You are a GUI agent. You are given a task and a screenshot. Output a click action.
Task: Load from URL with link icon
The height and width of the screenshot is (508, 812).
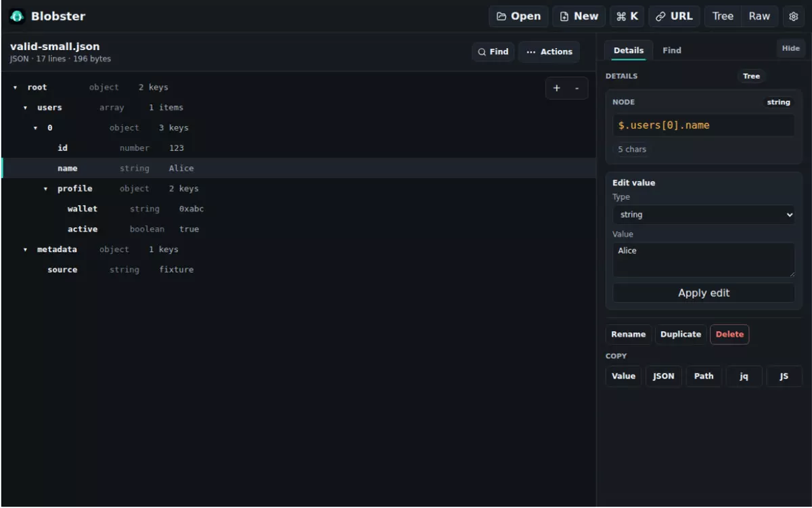tap(674, 16)
